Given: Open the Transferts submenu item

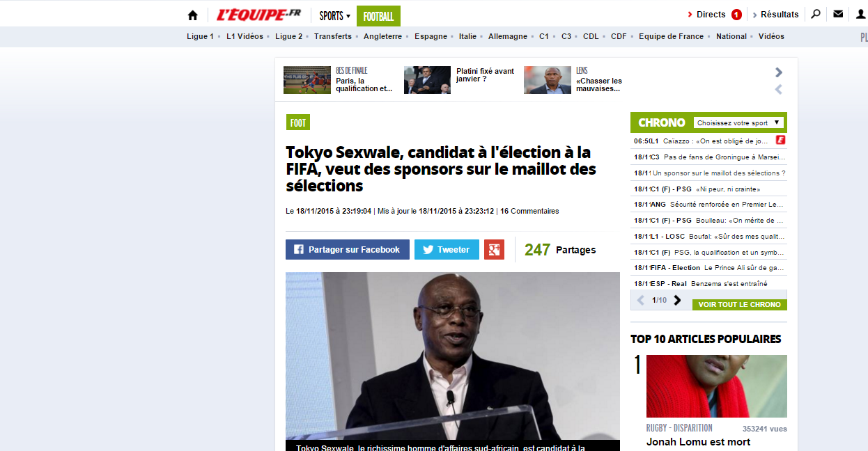Looking at the screenshot, I should (333, 36).
